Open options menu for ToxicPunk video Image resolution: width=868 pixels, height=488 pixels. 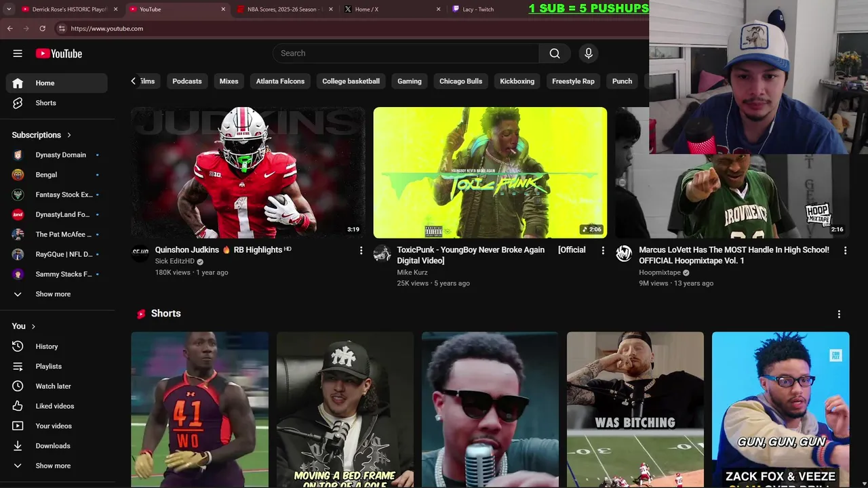click(603, 251)
